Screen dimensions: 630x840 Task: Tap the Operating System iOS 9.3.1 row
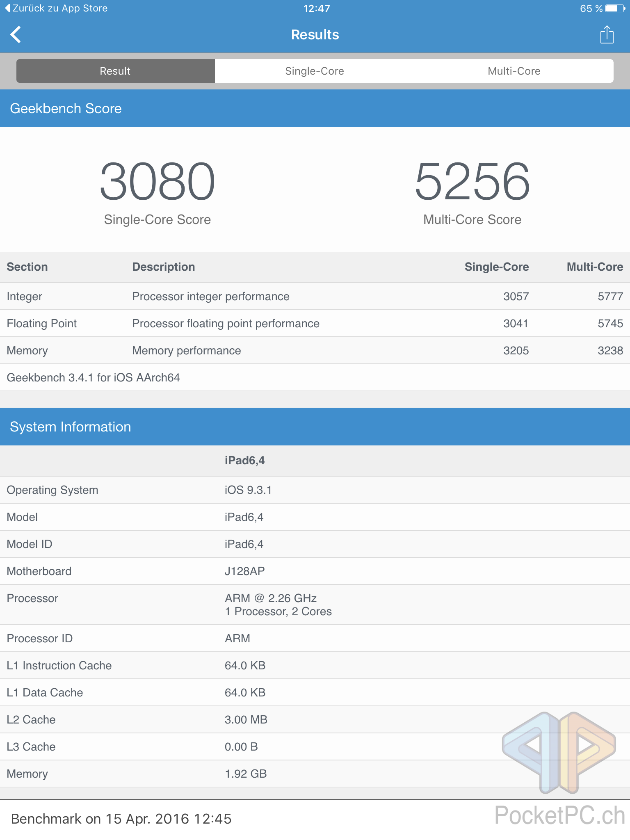coord(315,490)
